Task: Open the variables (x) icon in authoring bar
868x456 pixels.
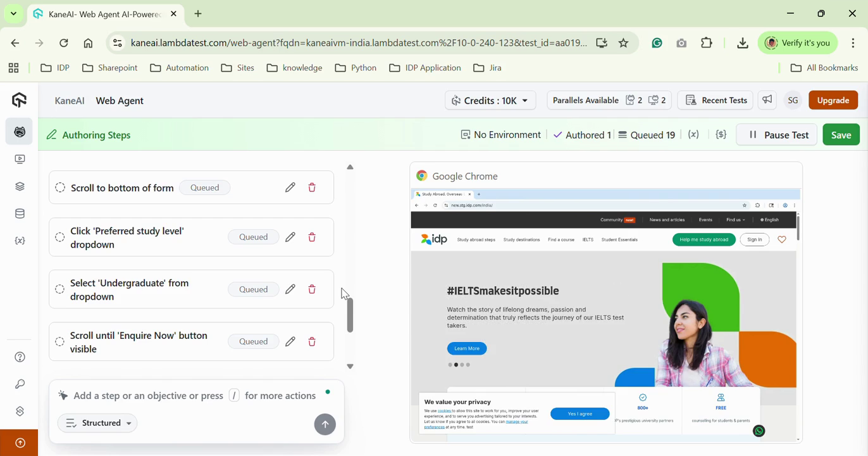Action: click(693, 135)
